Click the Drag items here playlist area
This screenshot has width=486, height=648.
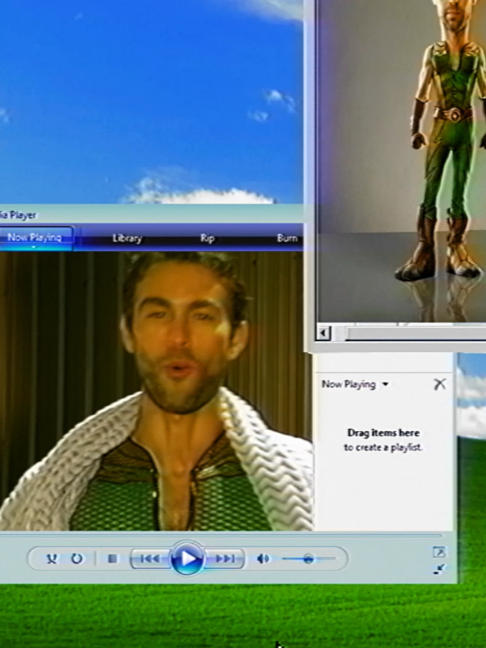(x=383, y=440)
